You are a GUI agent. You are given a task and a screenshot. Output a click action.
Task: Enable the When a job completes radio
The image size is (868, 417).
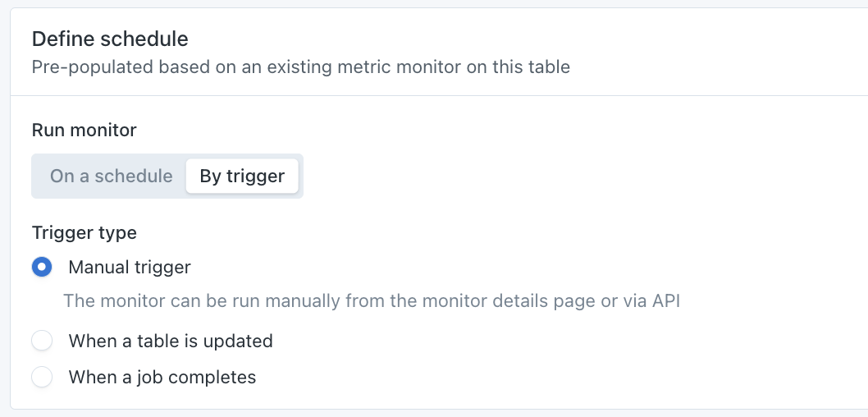pyautogui.click(x=42, y=378)
